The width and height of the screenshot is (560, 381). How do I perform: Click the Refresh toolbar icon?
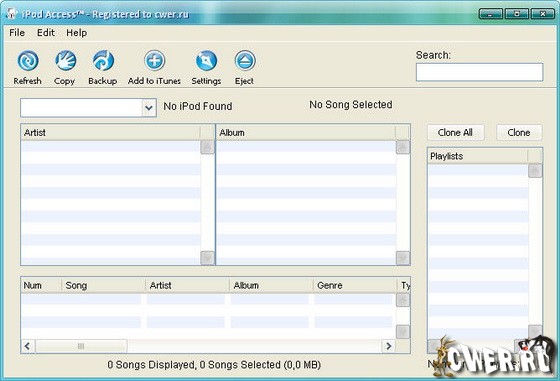28,61
